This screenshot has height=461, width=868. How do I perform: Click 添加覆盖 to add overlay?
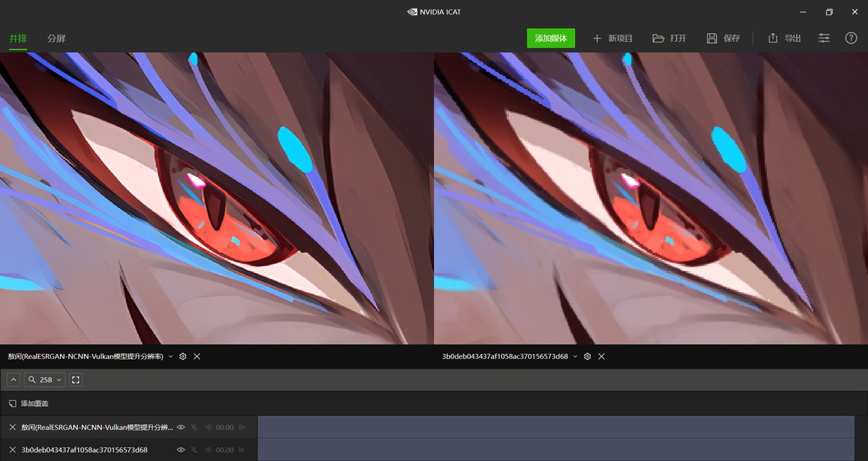pyautogui.click(x=29, y=403)
